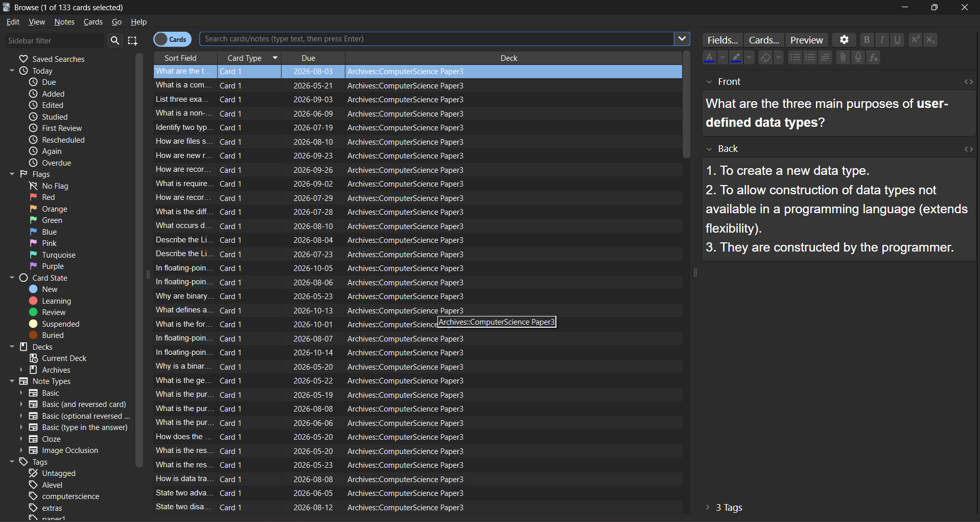Collapse the Card State group
980x522 pixels.
pyautogui.click(x=12, y=278)
